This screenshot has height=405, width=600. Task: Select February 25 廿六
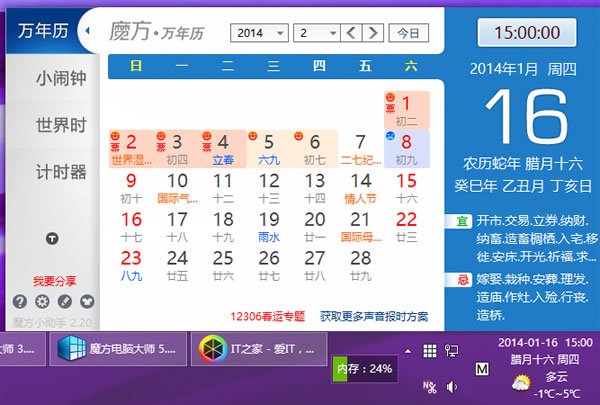pyautogui.click(x=223, y=265)
